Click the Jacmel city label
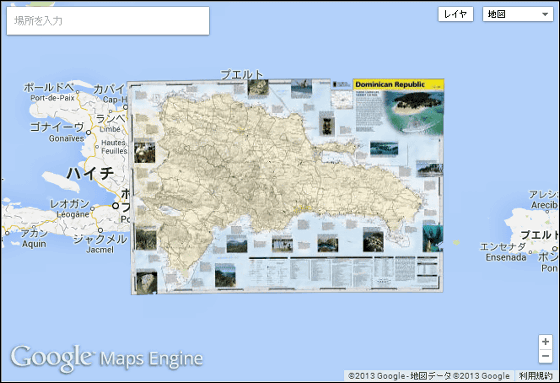This screenshot has height=383, width=560. click(100, 250)
